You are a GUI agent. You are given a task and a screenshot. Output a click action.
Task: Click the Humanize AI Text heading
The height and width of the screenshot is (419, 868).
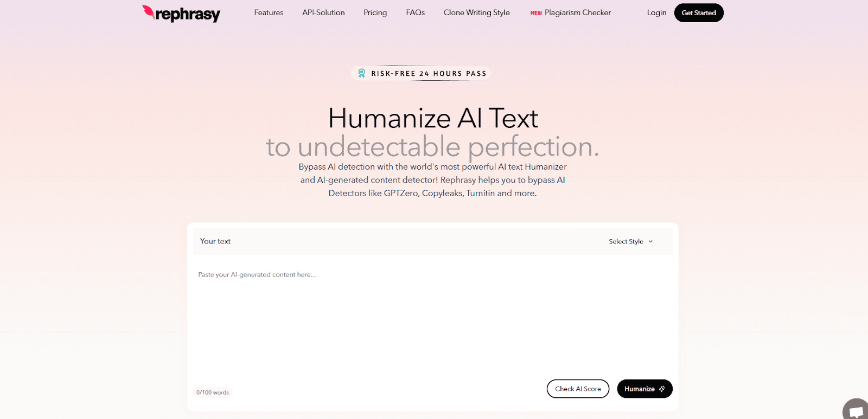point(433,118)
